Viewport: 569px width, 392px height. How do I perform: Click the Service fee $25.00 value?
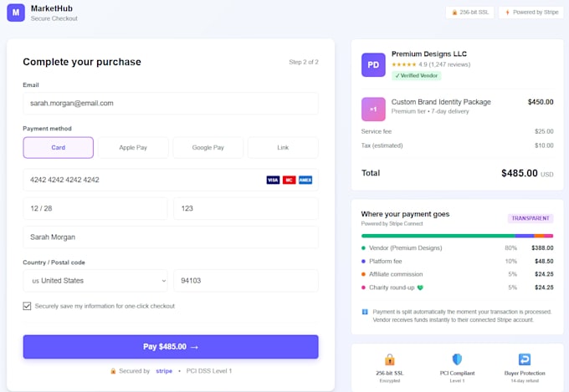[x=544, y=131]
